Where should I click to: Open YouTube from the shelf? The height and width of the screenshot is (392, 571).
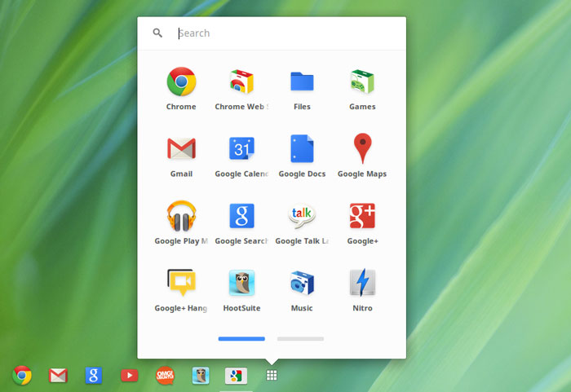(129, 376)
